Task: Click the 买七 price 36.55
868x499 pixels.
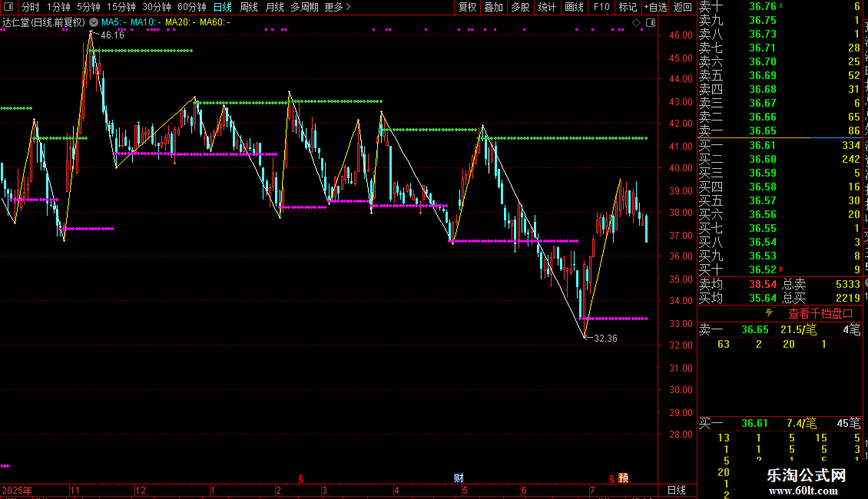Action: tap(763, 228)
